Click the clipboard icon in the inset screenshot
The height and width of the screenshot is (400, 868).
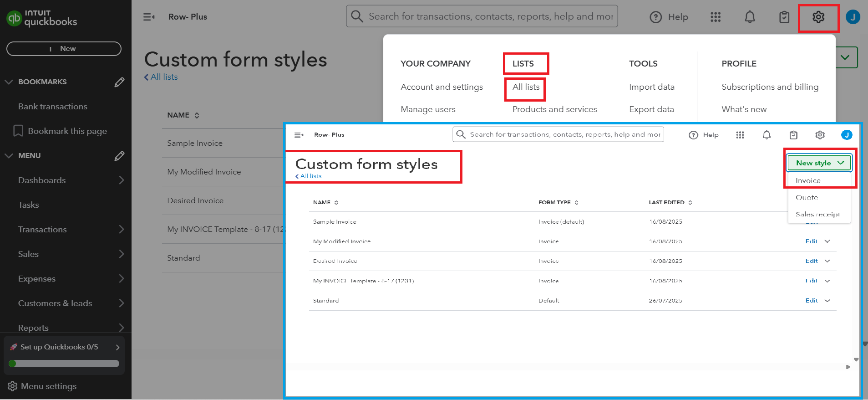tap(793, 135)
